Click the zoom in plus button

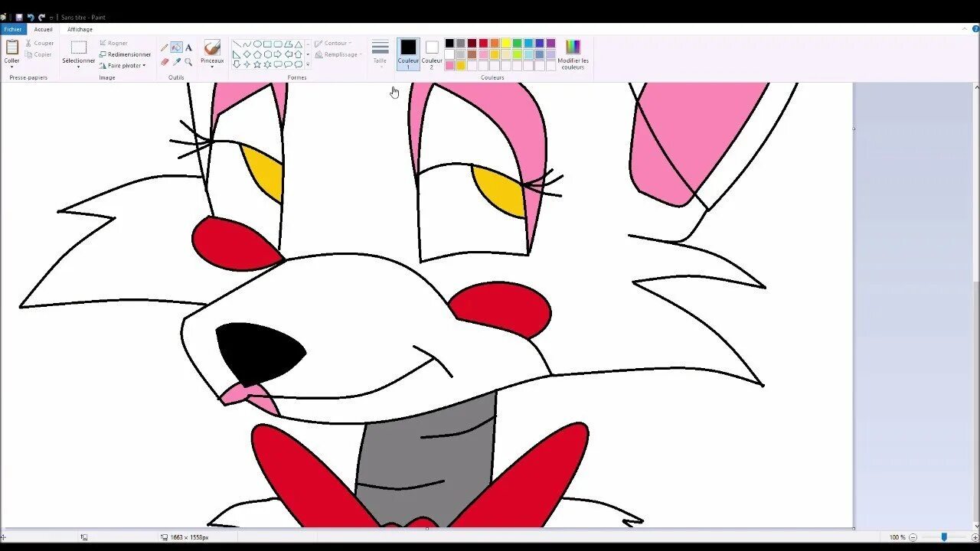[975, 537]
